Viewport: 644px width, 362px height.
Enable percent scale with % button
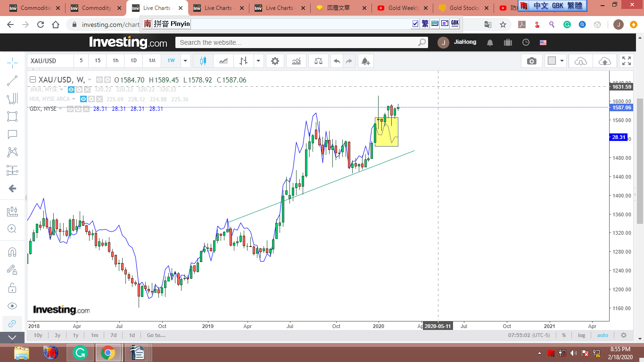(564, 335)
